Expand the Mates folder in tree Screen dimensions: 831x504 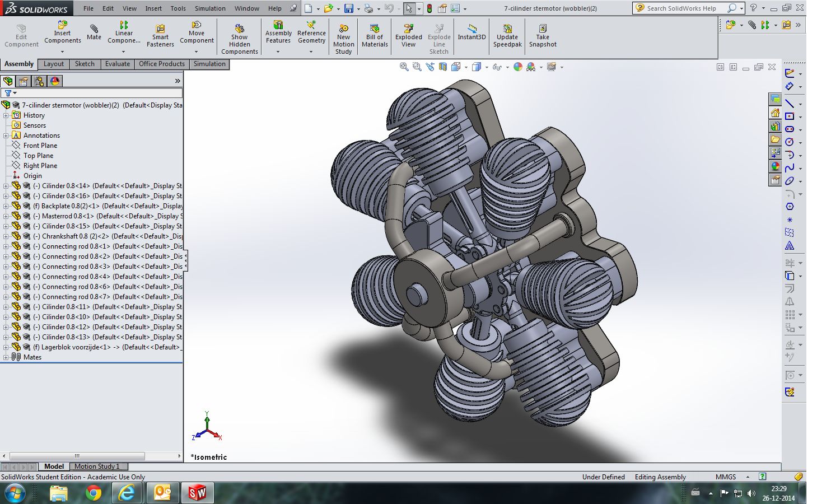[x=6, y=357]
